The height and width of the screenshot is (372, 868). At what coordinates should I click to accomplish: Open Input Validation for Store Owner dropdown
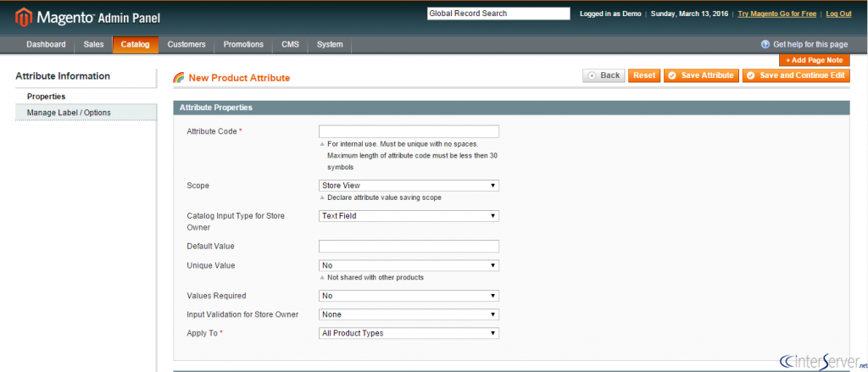(409, 314)
